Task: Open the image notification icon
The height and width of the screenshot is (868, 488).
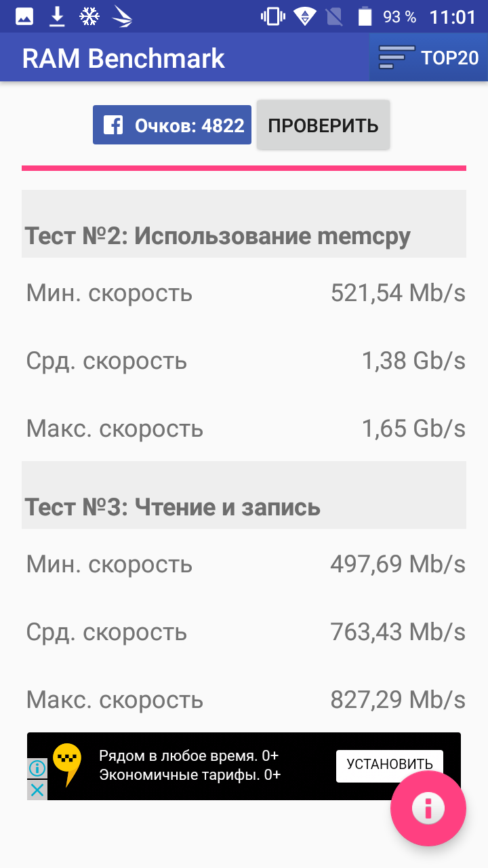Action: coord(25,17)
